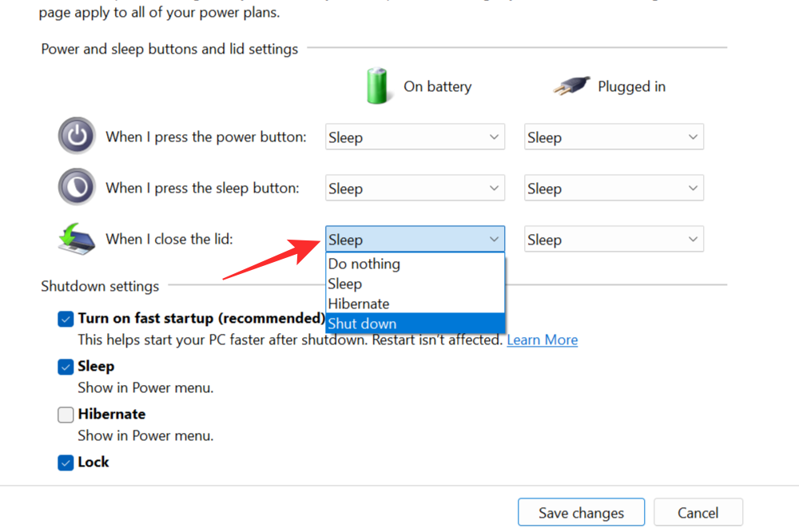Open the Learn More link
Viewport: 799px width, 532px height.
pos(542,339)
